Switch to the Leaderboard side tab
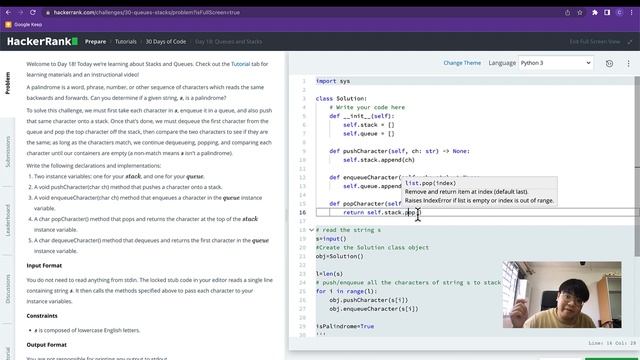 [7, 220]
